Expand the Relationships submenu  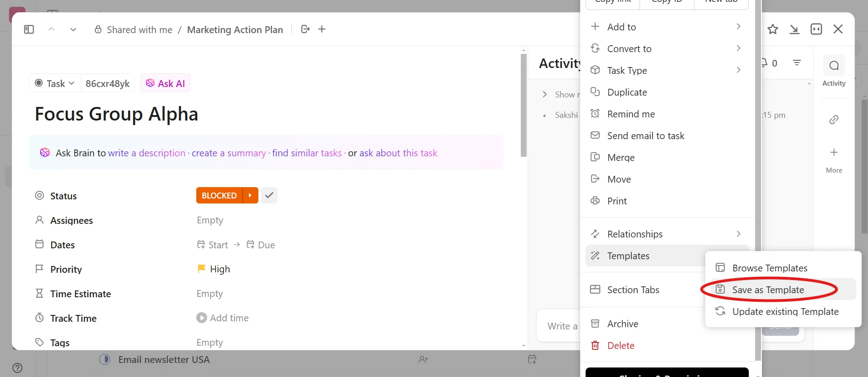pyautogui.click(x=666, y=234)
